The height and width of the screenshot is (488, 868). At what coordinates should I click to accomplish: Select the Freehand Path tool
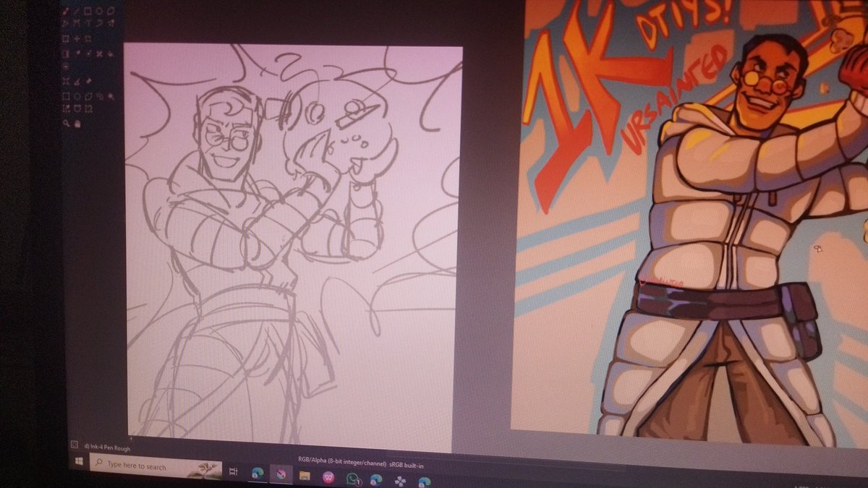(x=88, y=22)
